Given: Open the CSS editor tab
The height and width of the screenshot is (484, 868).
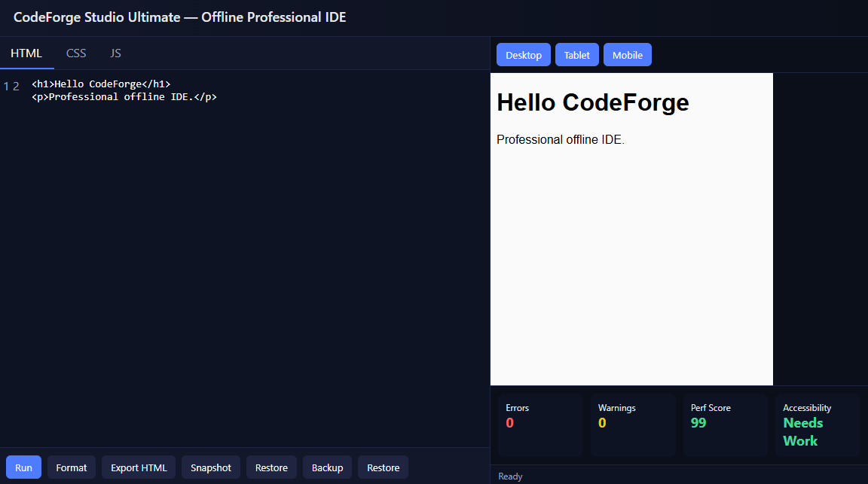Looking at the screenshot, I should (76, 53).
